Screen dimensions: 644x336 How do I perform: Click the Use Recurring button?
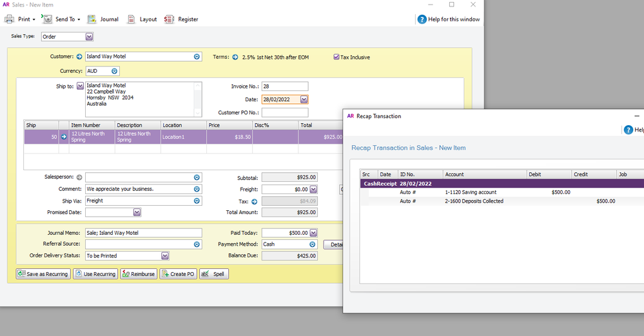(x=95, y=274)
